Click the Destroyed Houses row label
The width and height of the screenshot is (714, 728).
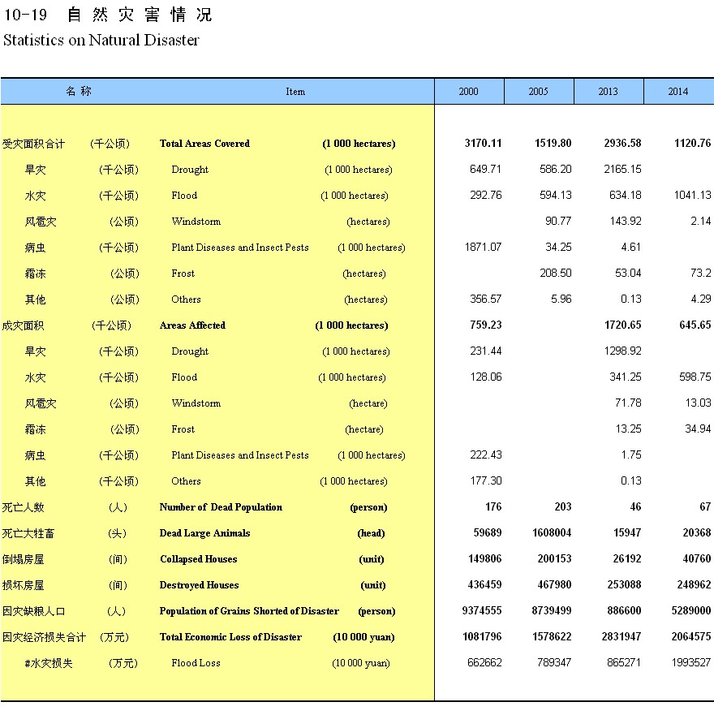pyautogui.click(x=199, y=585)
